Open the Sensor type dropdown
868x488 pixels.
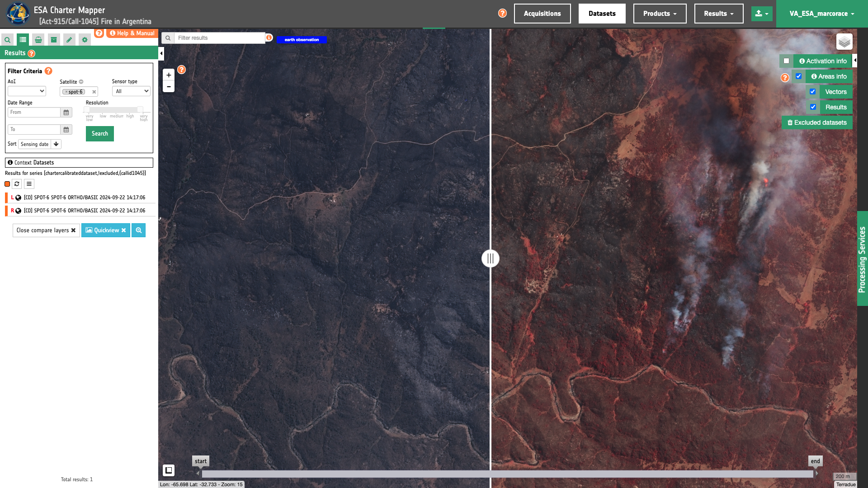pos(131,91)
